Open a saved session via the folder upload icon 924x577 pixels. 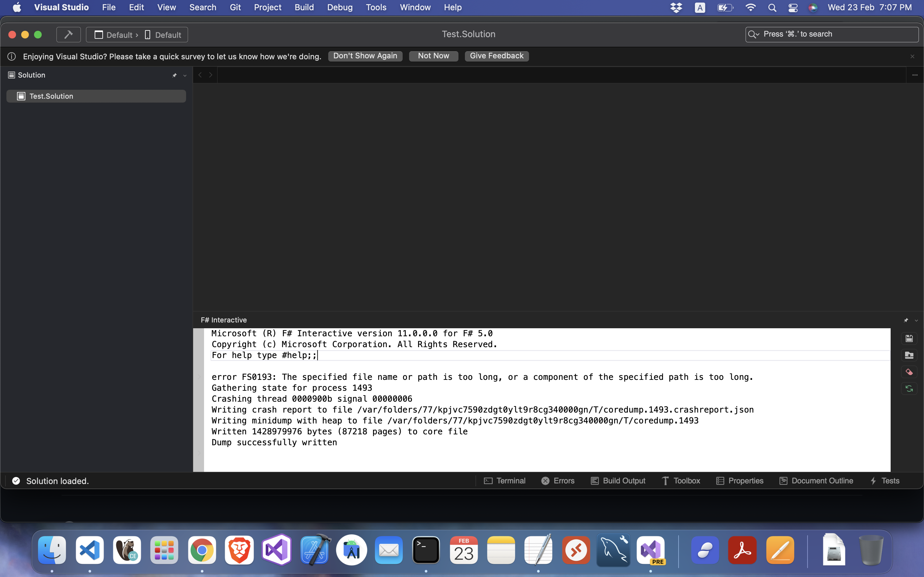pyautogui.click(x=909, y=355)
